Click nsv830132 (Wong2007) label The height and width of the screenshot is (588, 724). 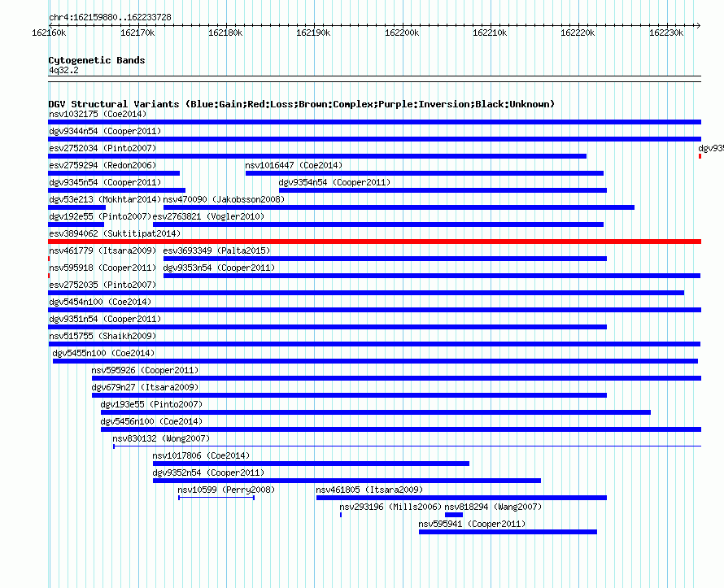coord(161,438)
